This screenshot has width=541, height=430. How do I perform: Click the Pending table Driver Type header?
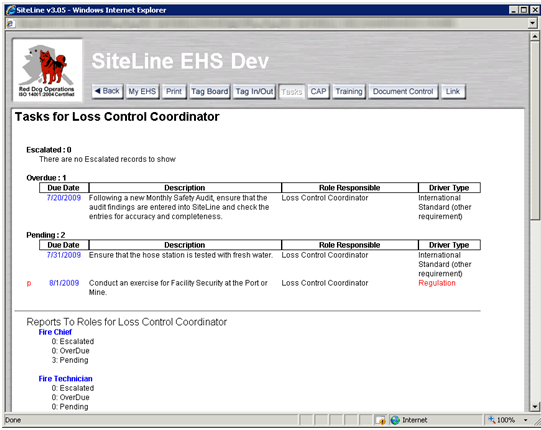pyautogui.click(x=449, y=245)
